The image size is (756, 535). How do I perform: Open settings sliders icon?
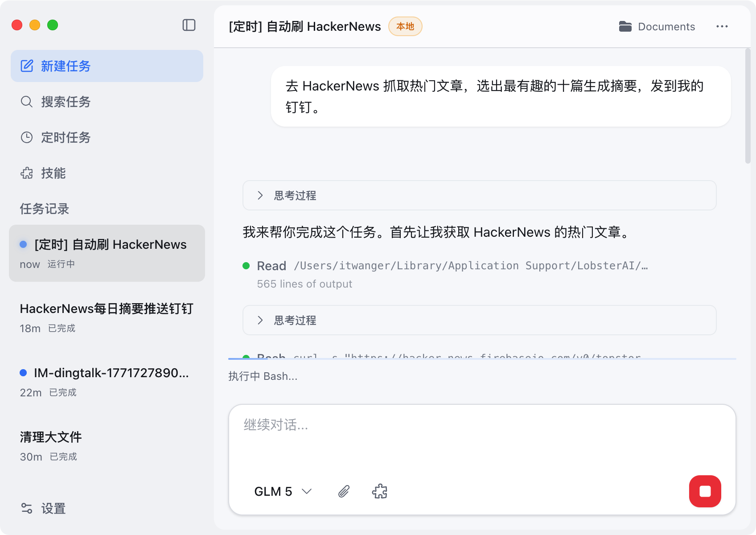pyautogui.click(x=27, y=508)
